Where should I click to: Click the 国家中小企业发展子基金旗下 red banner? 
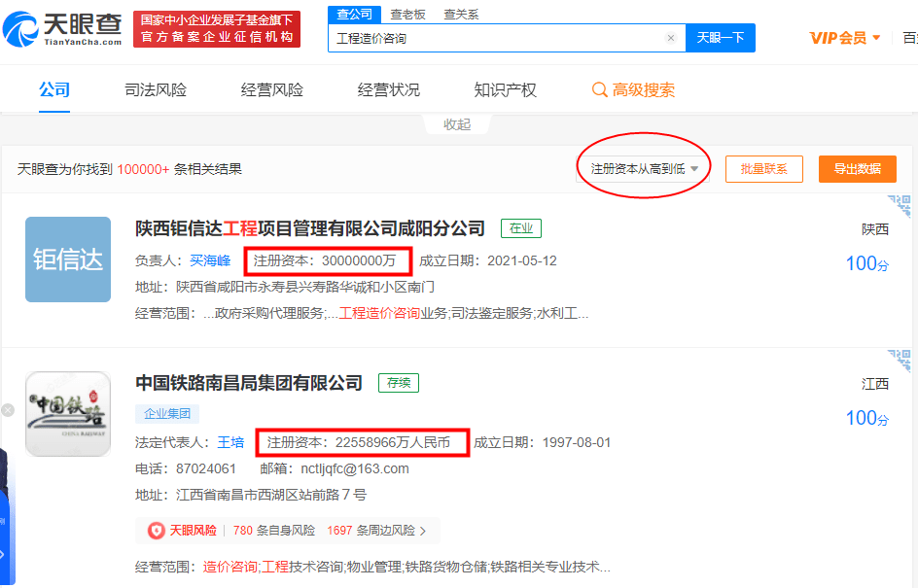coord(217,28)
